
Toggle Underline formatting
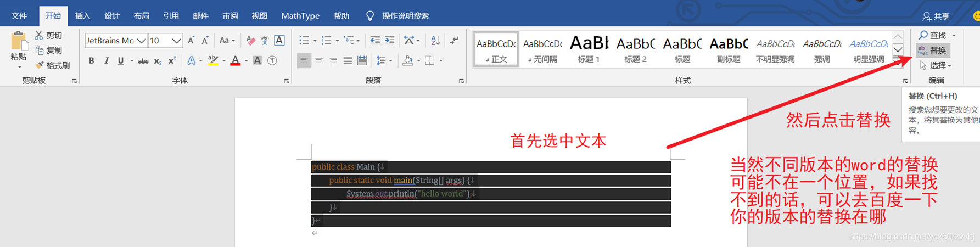120,60
